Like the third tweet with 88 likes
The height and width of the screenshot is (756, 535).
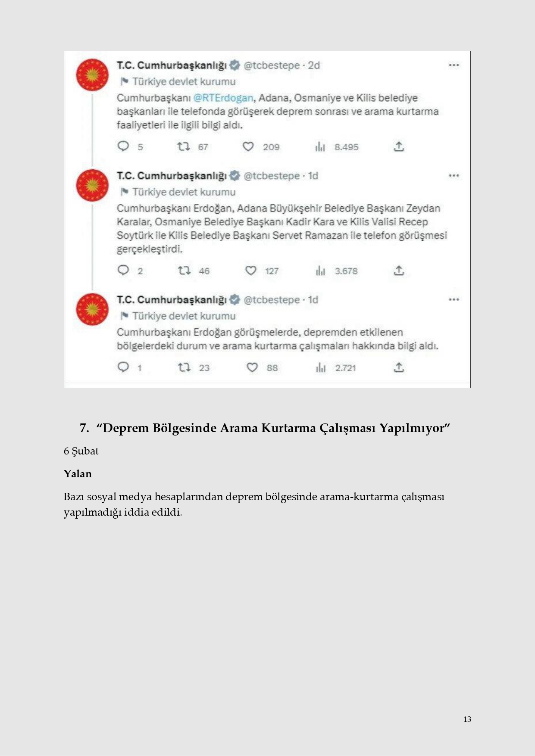coord(252,367)
